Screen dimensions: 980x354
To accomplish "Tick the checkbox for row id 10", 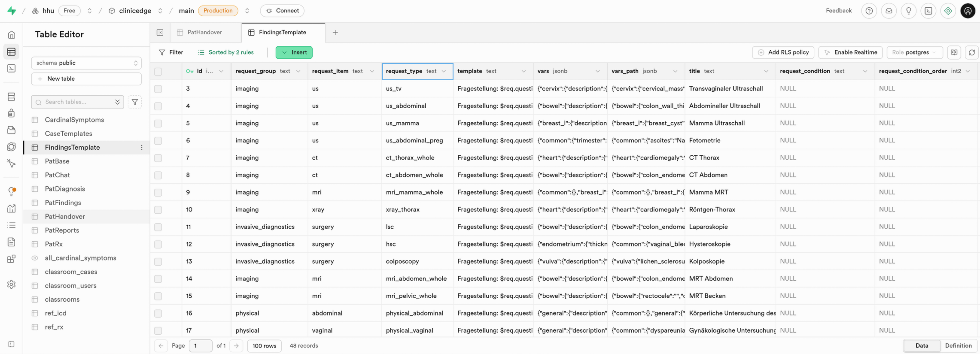I will tap(158, 210).
